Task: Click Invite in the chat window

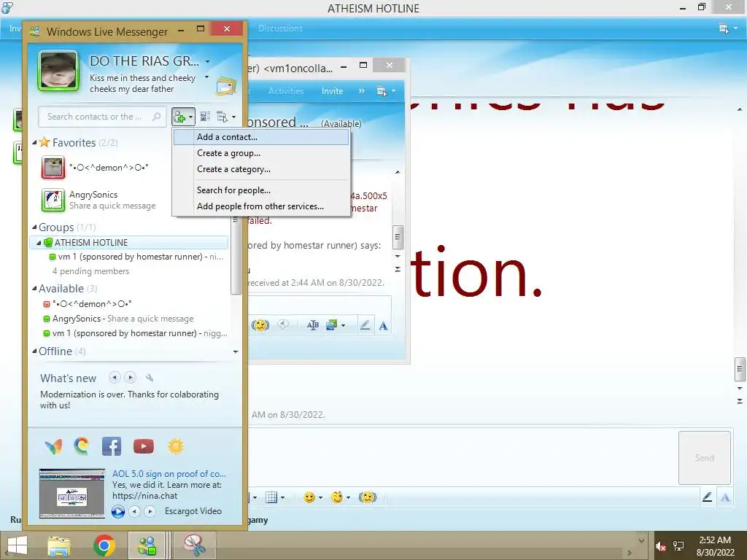Action: pyautogui.click(x=332, y=91)
